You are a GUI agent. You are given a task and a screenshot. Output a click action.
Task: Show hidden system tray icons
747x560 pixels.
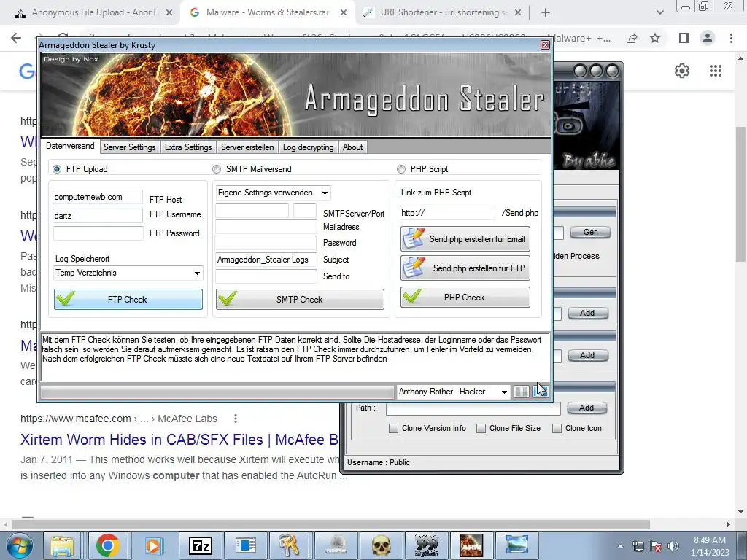click(620, 546)
